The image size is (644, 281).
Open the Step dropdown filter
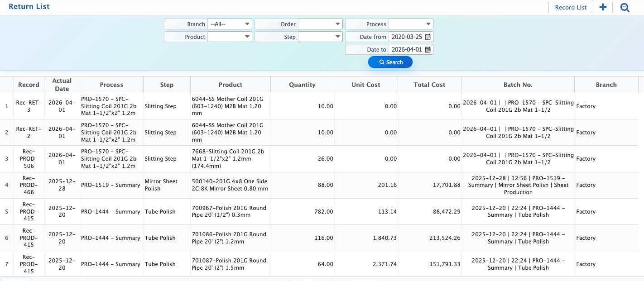[320, 37]
